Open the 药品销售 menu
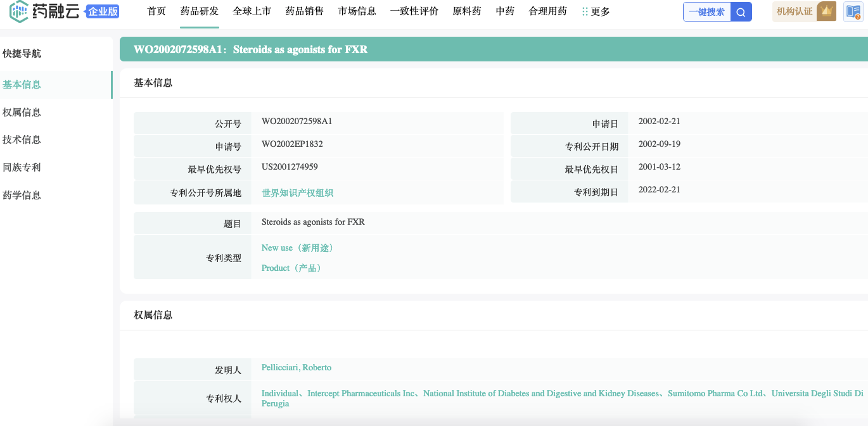The width and height of the screenshot is (868, 426). click(304, 11)
